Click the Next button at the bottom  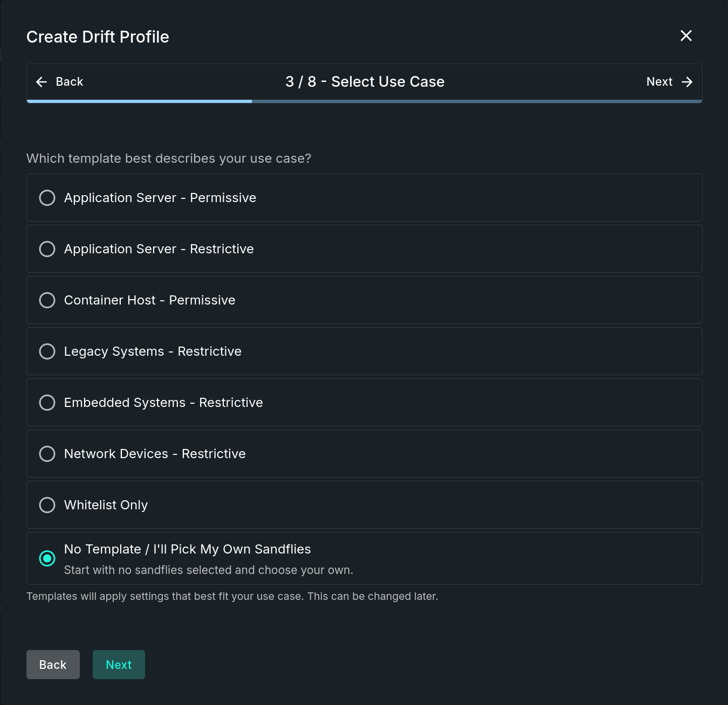click(x=119, y=665)
